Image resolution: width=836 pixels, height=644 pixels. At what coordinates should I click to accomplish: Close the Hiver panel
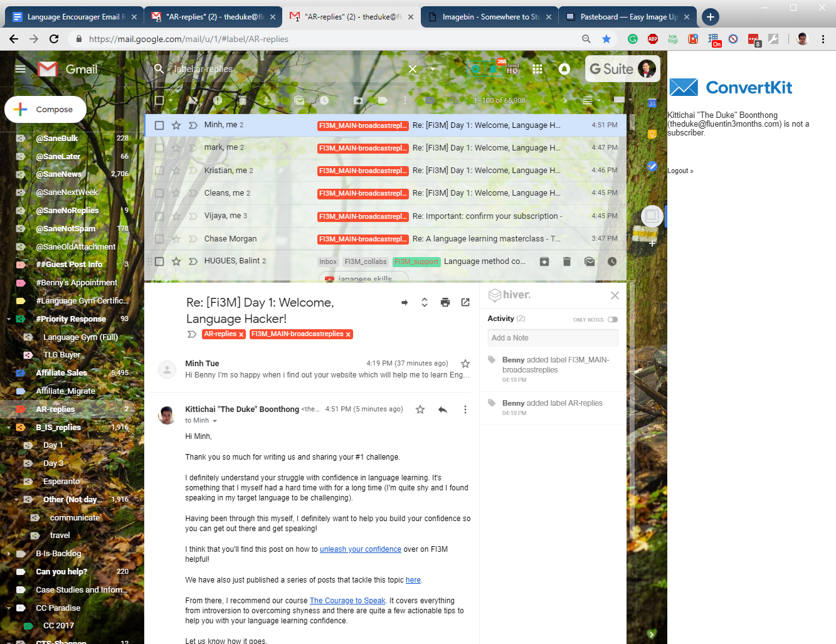(x=615, y=295)
